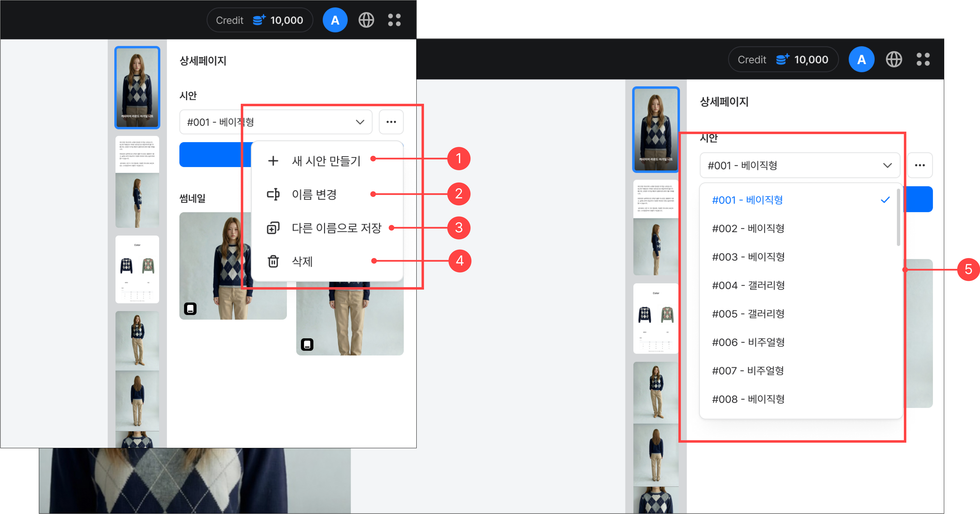Click the three-dots more button in the front window

[391, 122]
